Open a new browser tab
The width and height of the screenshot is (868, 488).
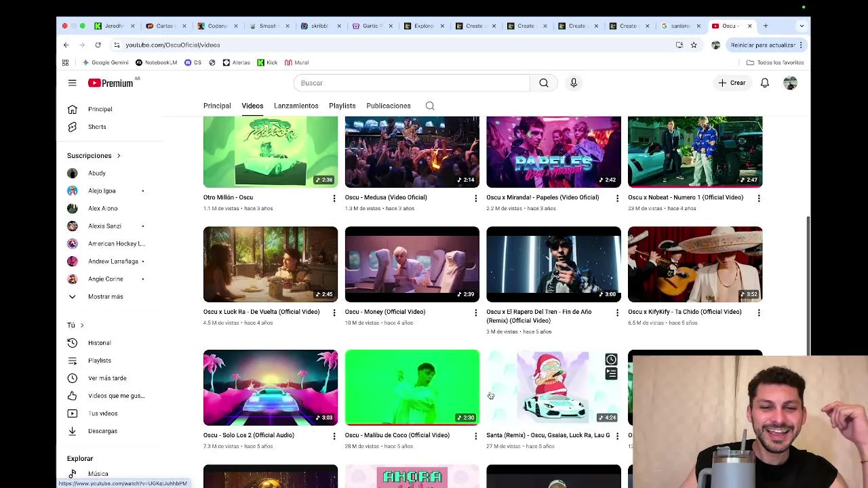pos(766,26)
